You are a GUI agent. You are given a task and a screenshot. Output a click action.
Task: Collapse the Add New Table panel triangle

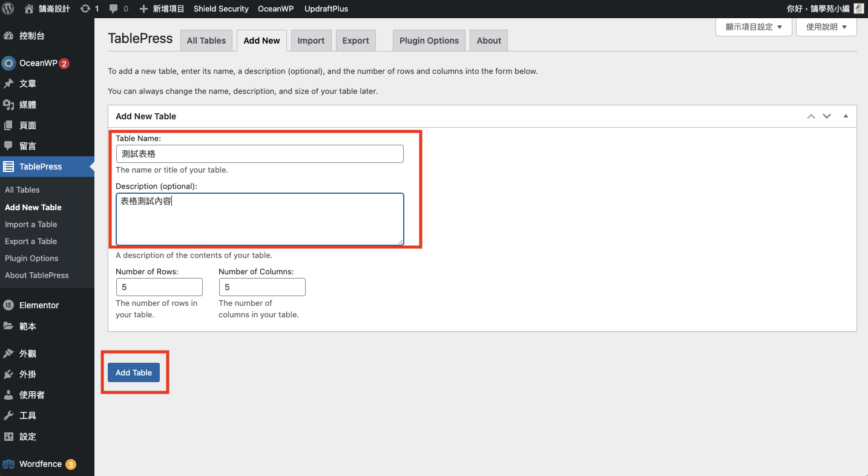[x=846, y=116]
